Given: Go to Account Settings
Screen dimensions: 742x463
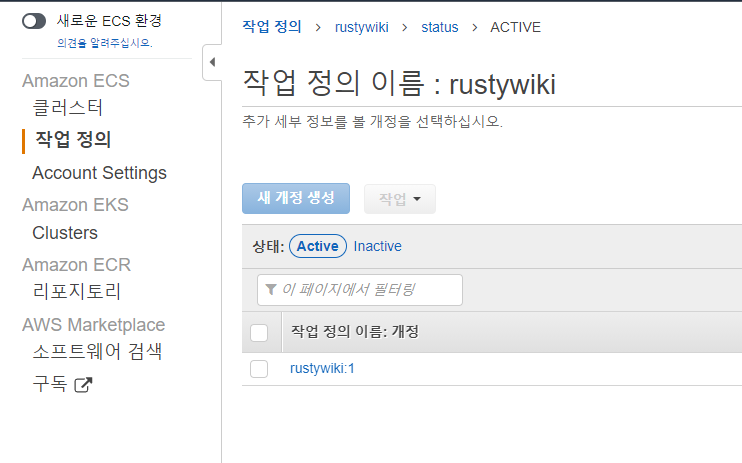Looking at the screenshot, I should (x=99, y=173).
